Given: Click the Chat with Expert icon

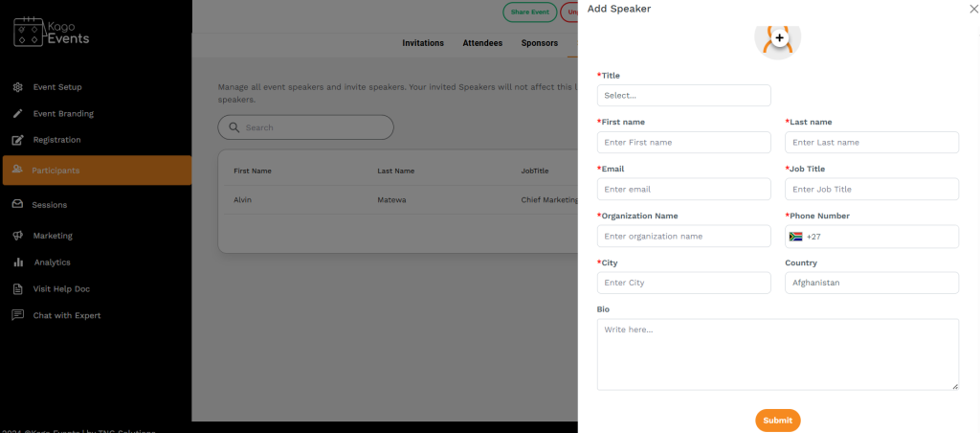Looking at the screenshot, I should pos(18,315).
